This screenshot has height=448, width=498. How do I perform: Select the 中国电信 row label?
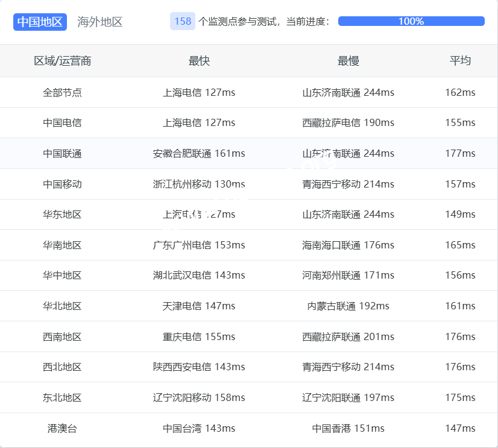(62, 122)
